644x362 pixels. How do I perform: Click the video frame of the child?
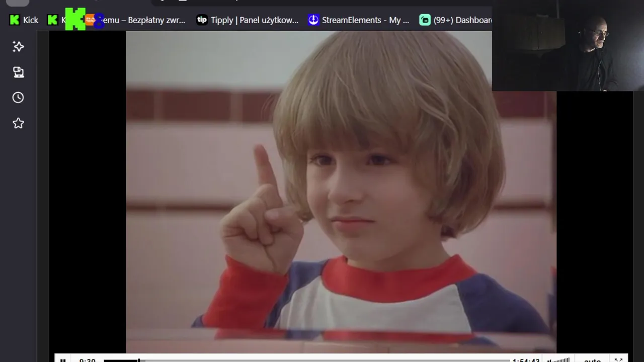(341, 192)
